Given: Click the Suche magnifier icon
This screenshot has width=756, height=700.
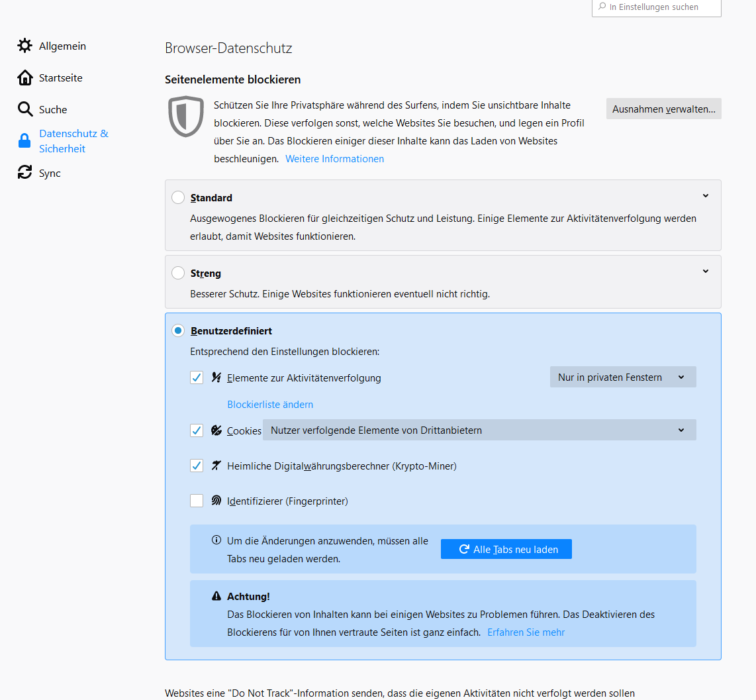Looking at the screenshot, I should pos(24,109).
